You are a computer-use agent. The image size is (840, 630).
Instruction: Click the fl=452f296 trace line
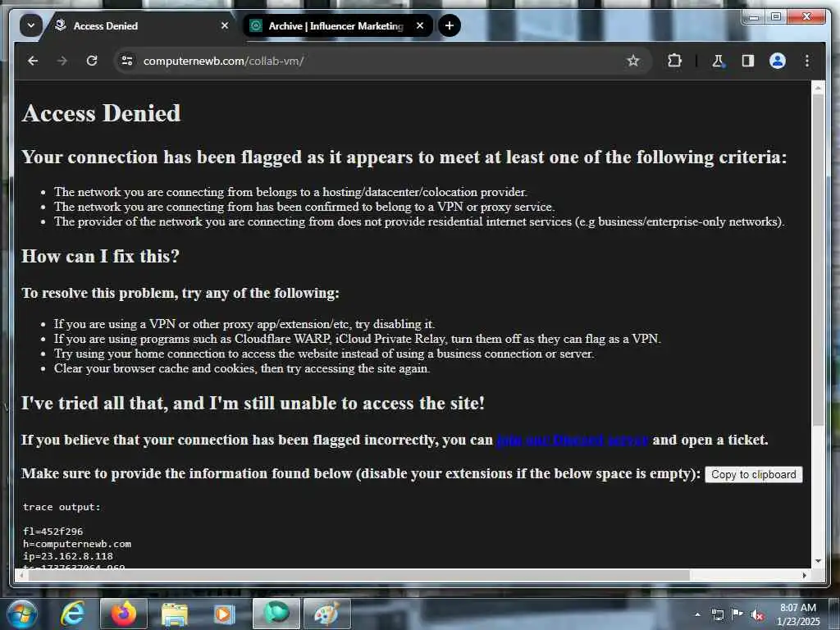coord(53,532)
